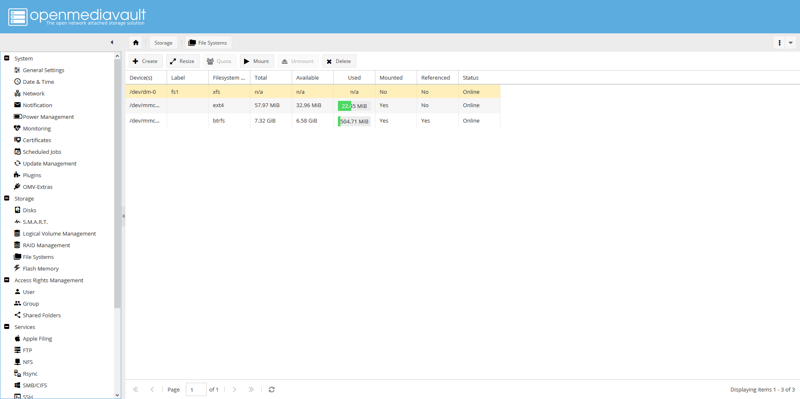Open Group people icon
Image resolution: width=800 pixels, height=399 pixels.
(17, 304)
